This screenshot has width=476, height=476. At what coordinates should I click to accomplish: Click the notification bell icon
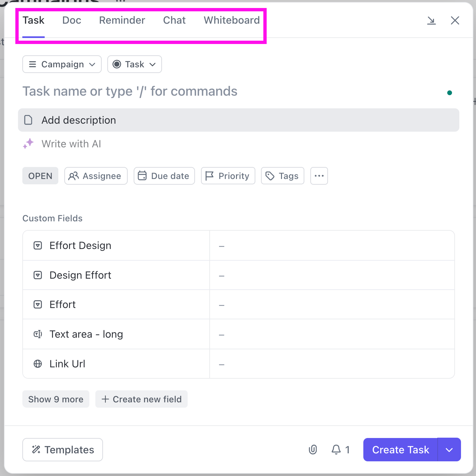pyautogui.click(x=336, y=450)
